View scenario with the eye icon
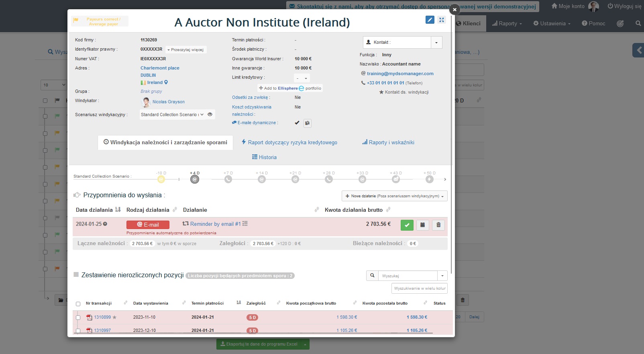 point(210,115)
